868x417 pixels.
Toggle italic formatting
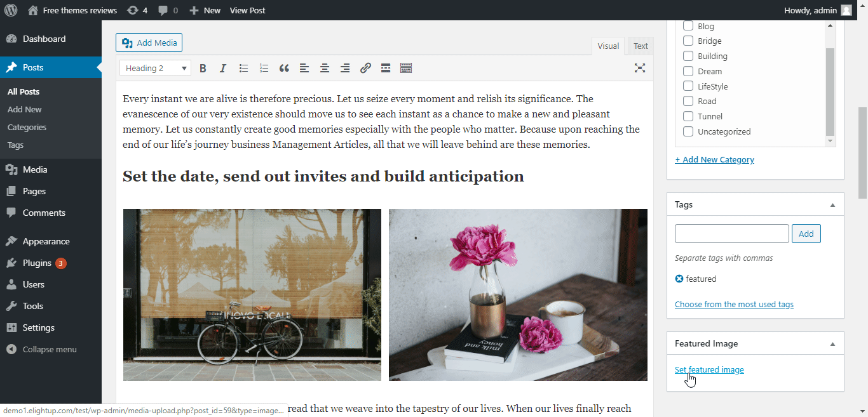pos(223,68)
